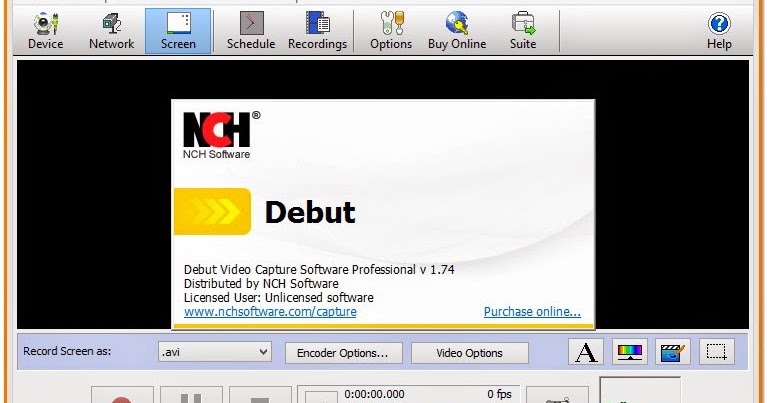Click the 0:00:00.000 elapsed time readout

click(374, 394)
